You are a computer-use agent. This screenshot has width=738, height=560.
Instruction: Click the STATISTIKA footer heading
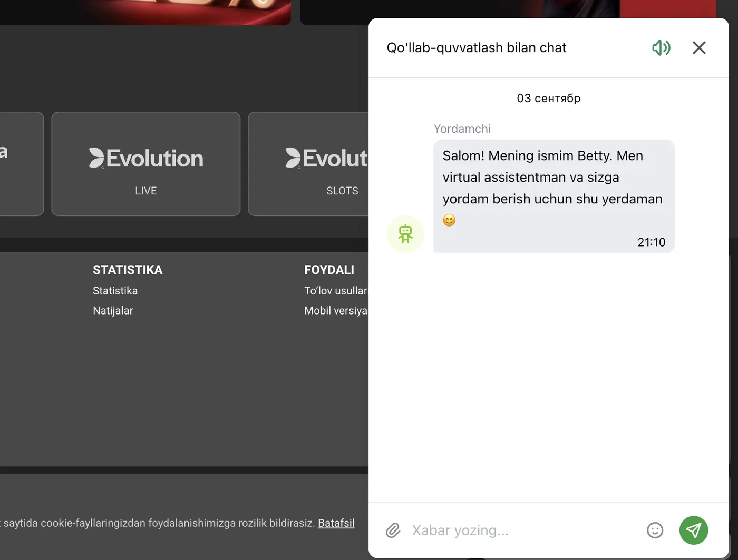[128, 270]
